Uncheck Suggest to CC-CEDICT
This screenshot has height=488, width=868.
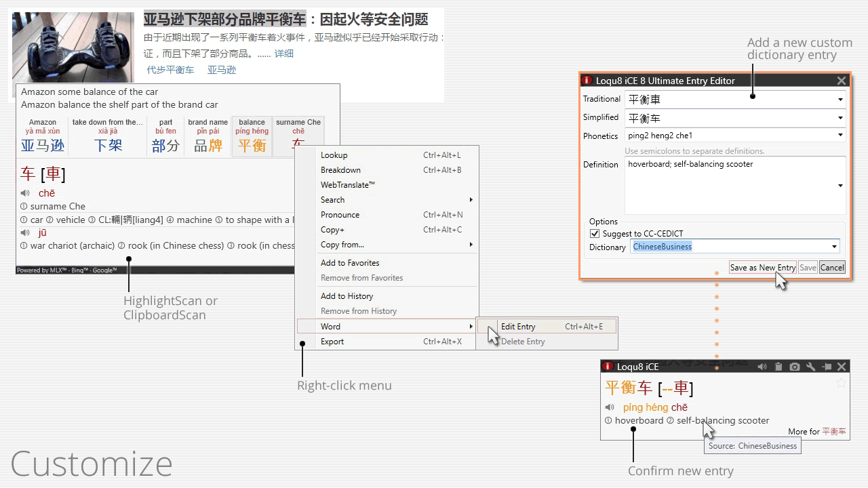[595, 234]
